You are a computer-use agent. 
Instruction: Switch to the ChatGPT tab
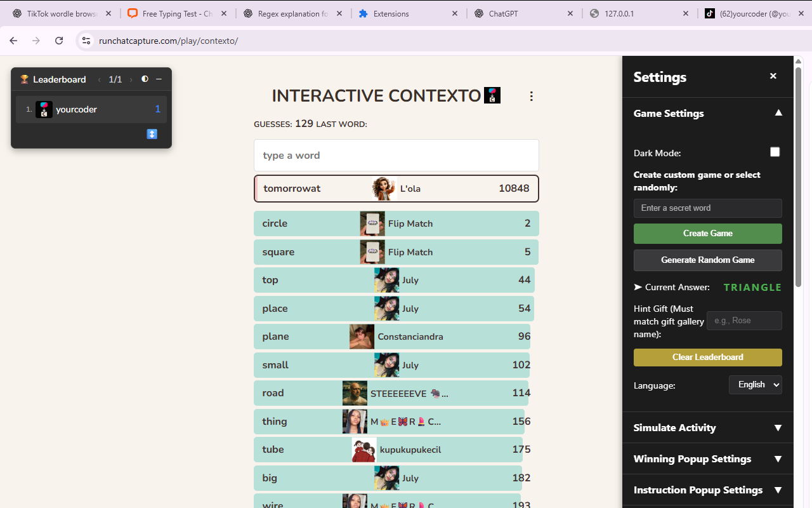(523, 13)
